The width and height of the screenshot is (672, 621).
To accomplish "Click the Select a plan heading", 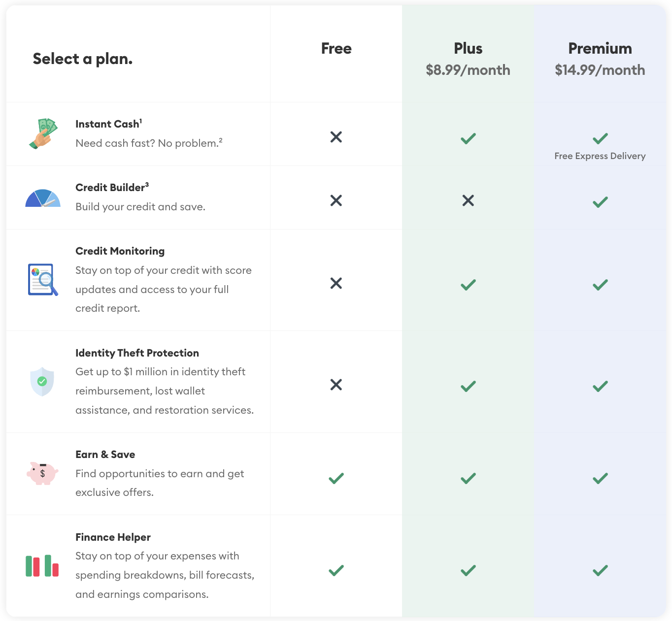I will click(x=83, y=59).
